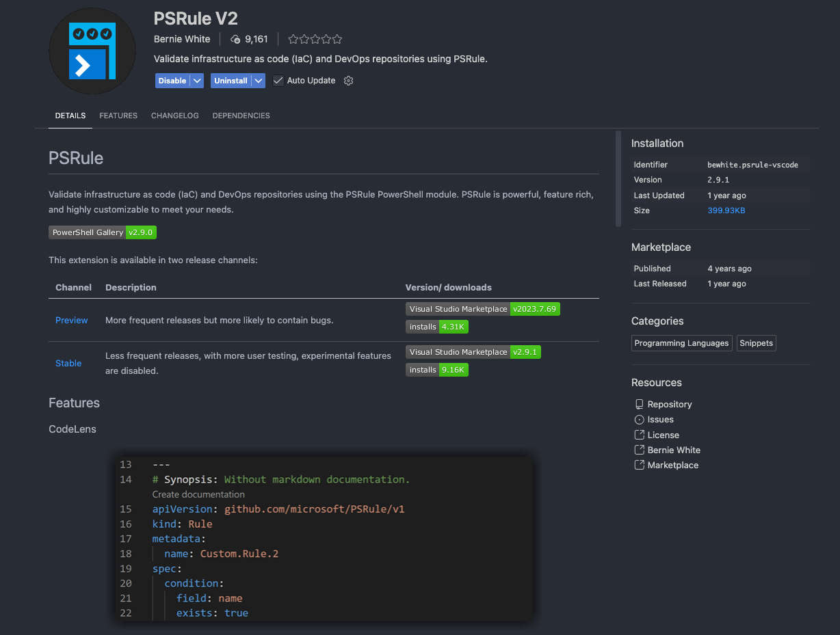Click the Bernie White resource link icon
Screen dimensions: 840x635
[640, 450]
